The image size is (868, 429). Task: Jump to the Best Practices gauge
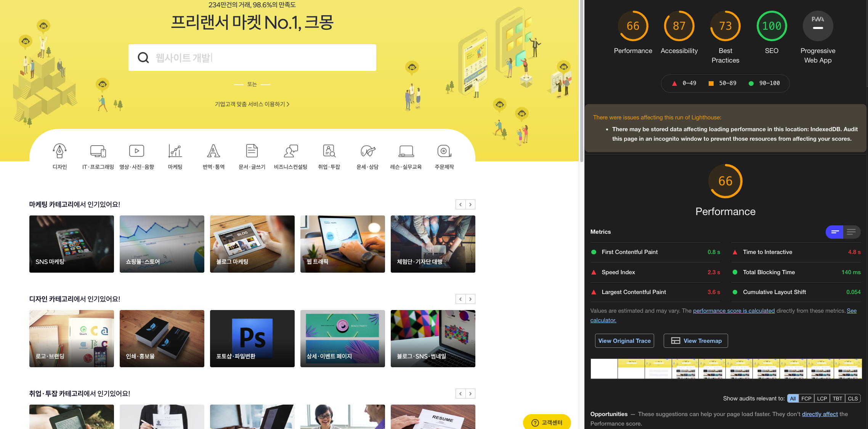(x=725, y=26)
